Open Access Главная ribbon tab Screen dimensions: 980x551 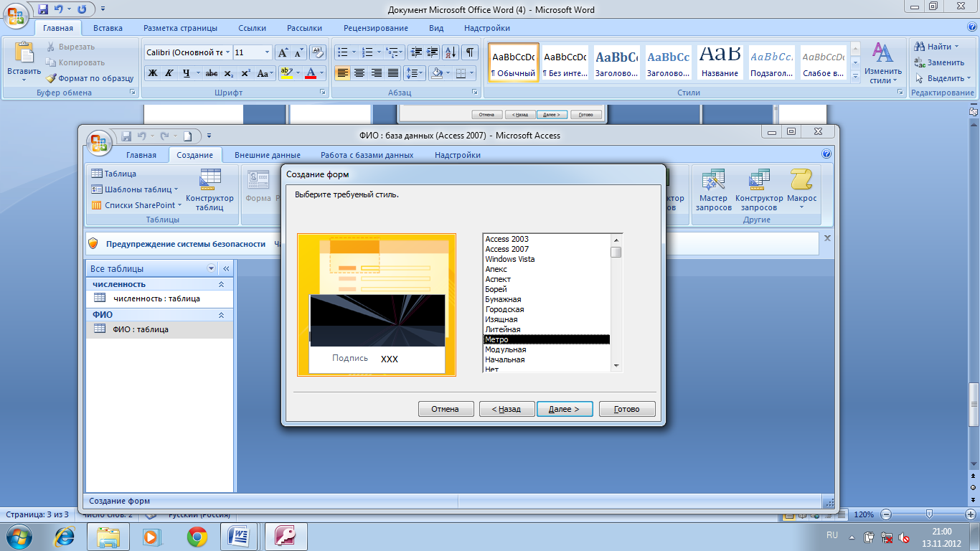[141, 155]
